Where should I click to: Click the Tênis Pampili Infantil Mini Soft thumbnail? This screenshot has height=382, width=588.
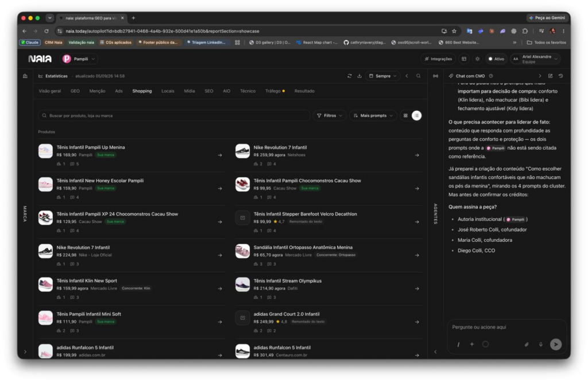(x=45, y=318)
